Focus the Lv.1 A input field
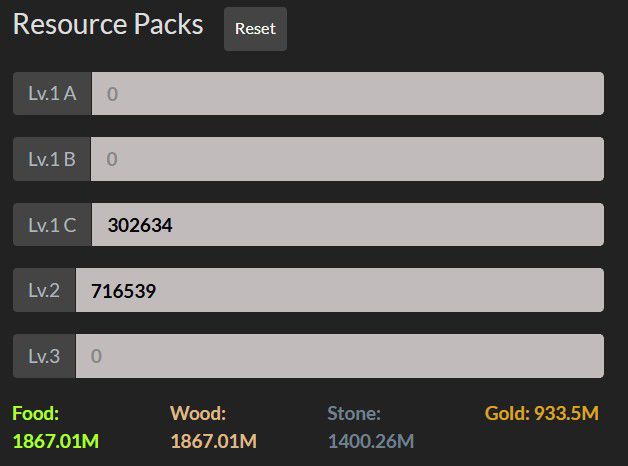 (x=347, y=94)
